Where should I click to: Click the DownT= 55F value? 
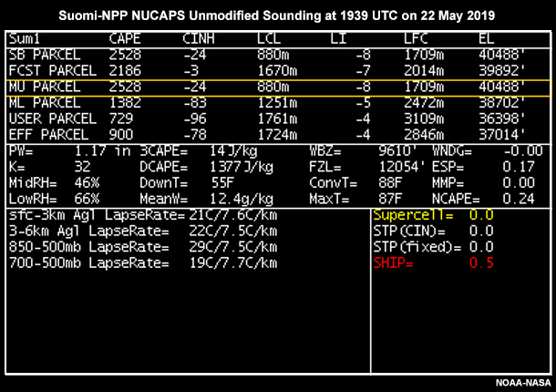[x=222, y=183]
